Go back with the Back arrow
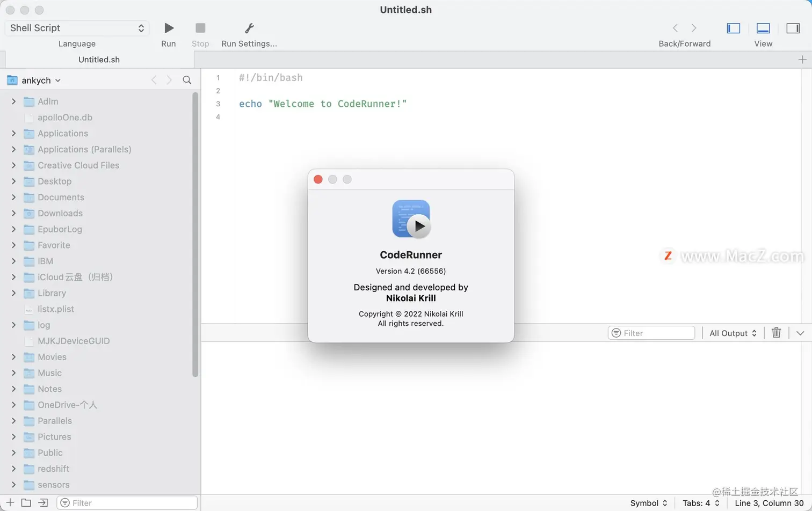The width and height of the screenshot is (812, 511). tap(675, 28)
